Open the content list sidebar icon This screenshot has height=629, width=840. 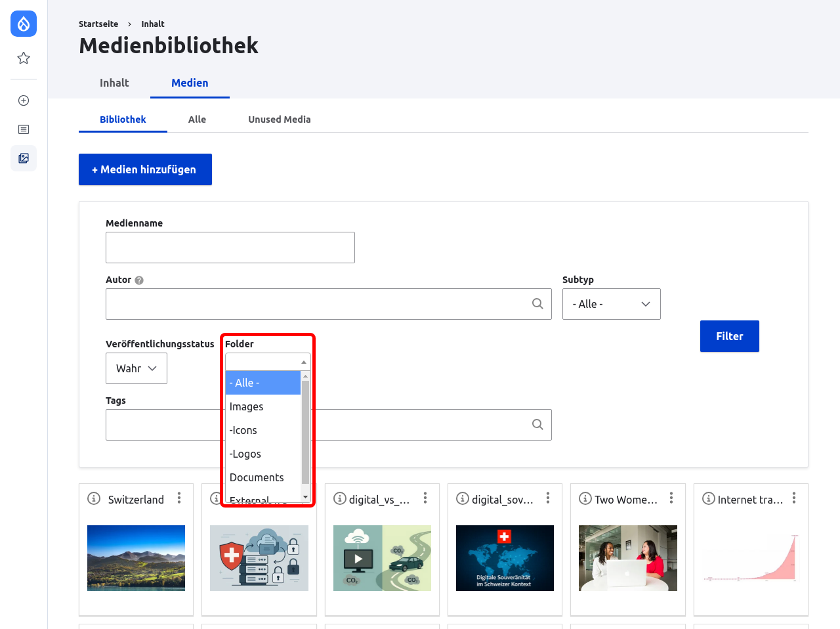24,129
